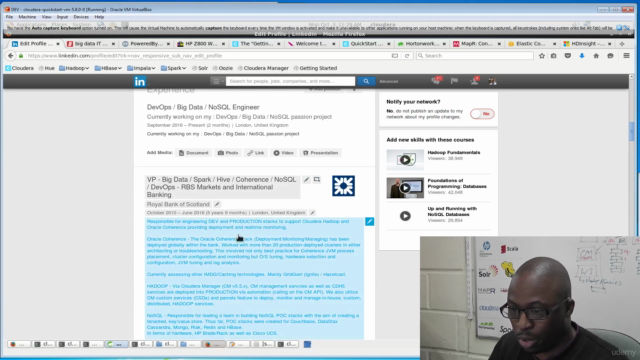
Task: Open new tab plus button
Action: (x=622, y=44)
